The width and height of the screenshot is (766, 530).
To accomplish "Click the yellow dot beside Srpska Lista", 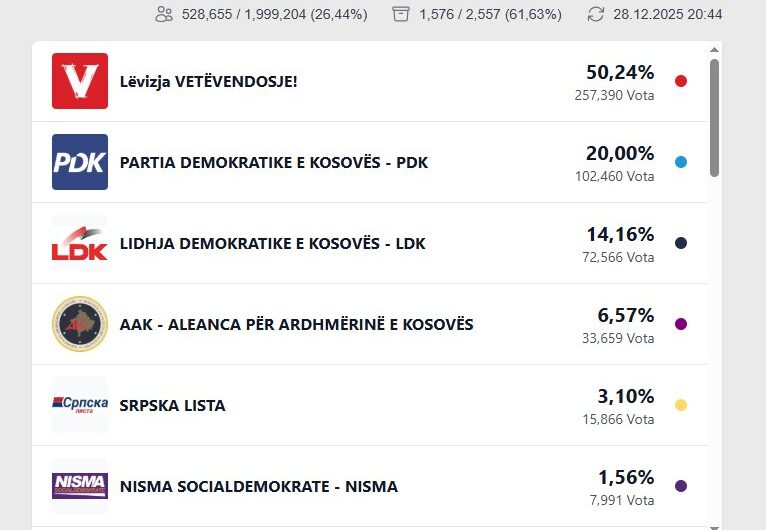I will point(681,405).
